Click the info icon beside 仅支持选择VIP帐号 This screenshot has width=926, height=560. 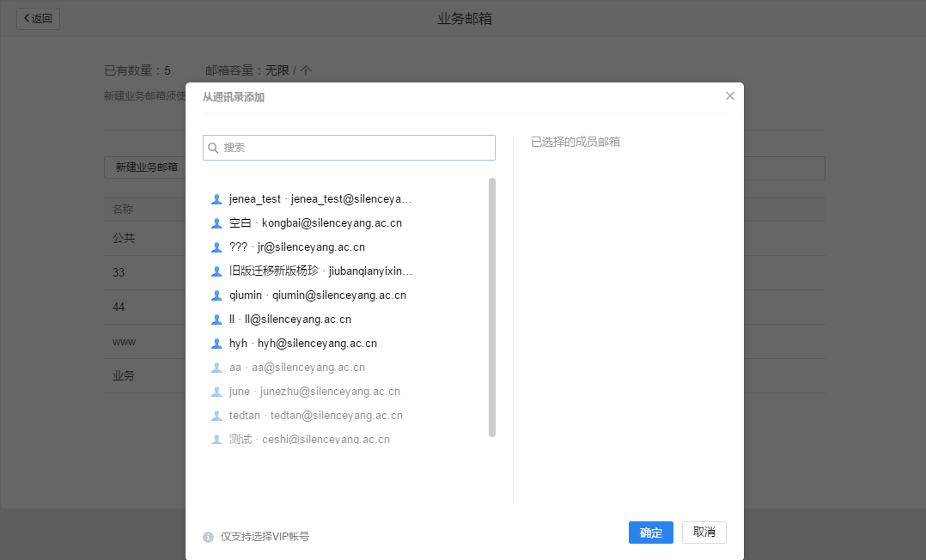pyautogui.click(x=207, y=536)
